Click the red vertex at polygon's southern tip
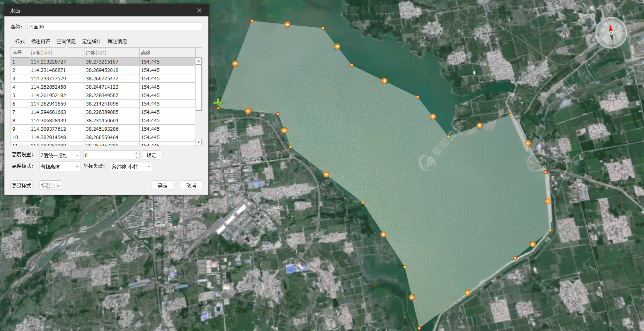The width and height of the screenshot is (644, 331). pyautogui.click(x=419, y=328)
